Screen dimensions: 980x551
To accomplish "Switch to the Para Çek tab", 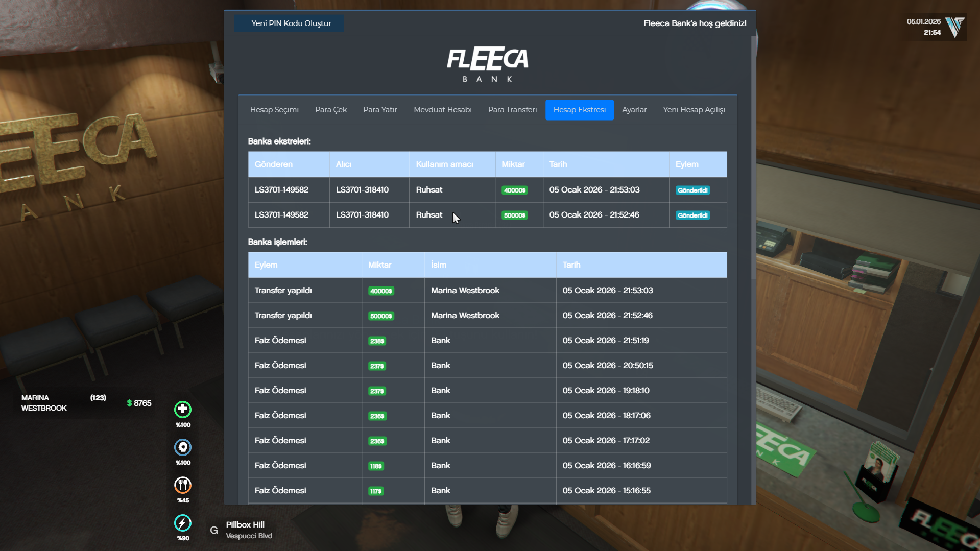I will 331,110.
